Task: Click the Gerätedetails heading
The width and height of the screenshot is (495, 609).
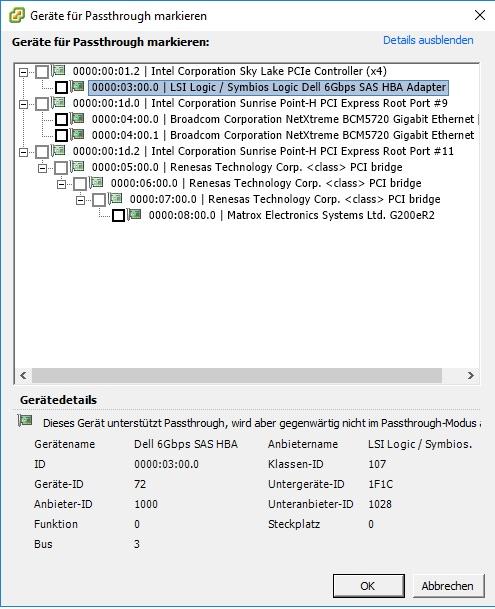Action: (58, 400)
